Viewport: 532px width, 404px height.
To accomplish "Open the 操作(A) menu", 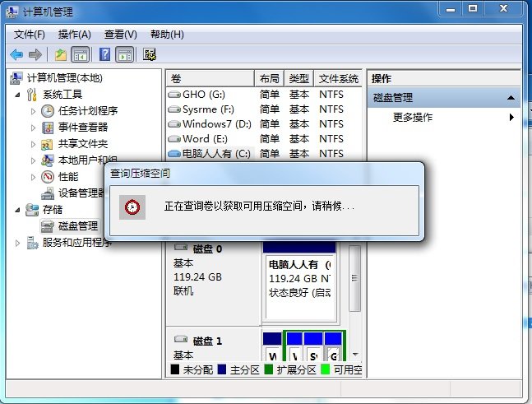I will click(74, 35).
